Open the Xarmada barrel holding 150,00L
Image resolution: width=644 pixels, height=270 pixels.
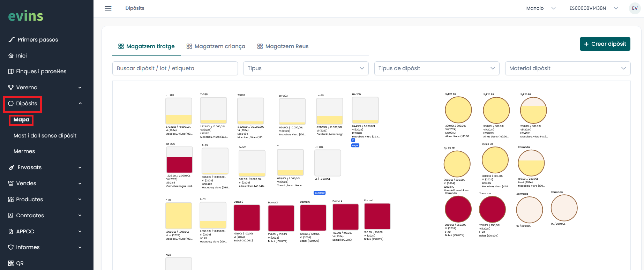(531, 163)
